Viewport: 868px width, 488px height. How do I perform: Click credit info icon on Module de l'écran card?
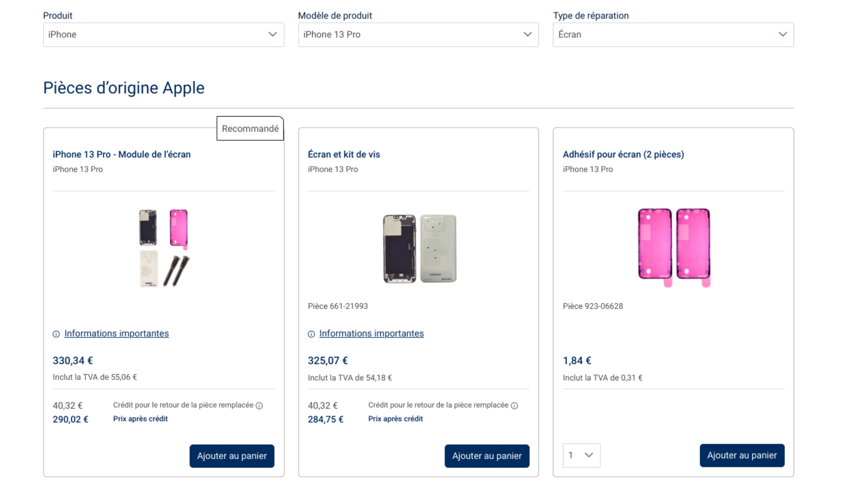coord(260,406)
